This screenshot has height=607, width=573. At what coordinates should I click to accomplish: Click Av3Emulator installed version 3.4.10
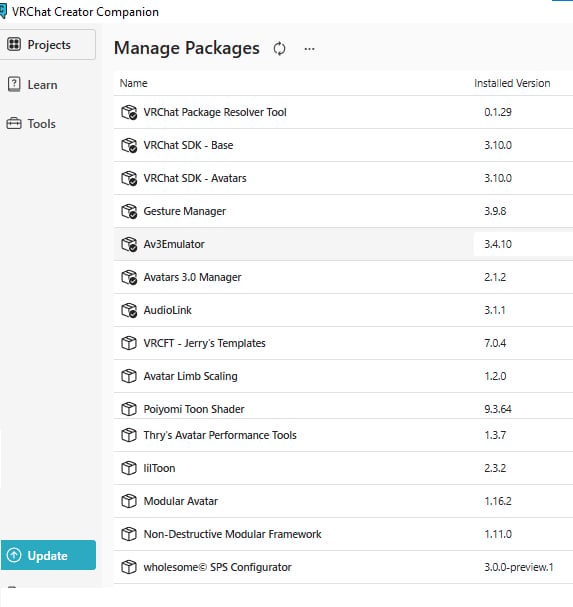tap(498, 244)
